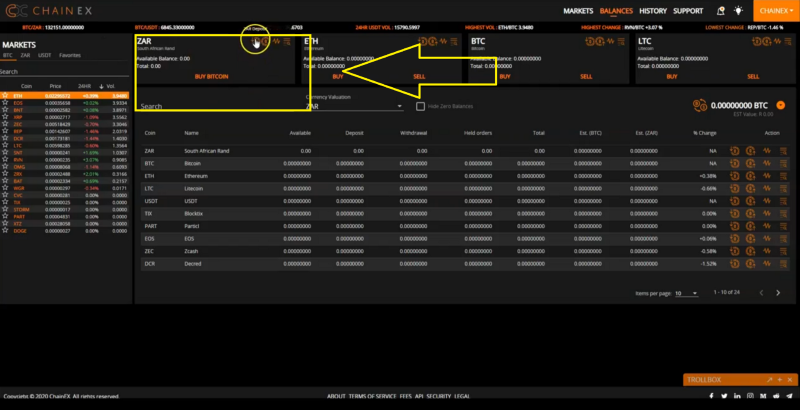Star the XRP market row
This screenshot has width=800, height=410.
pos(5,117)
